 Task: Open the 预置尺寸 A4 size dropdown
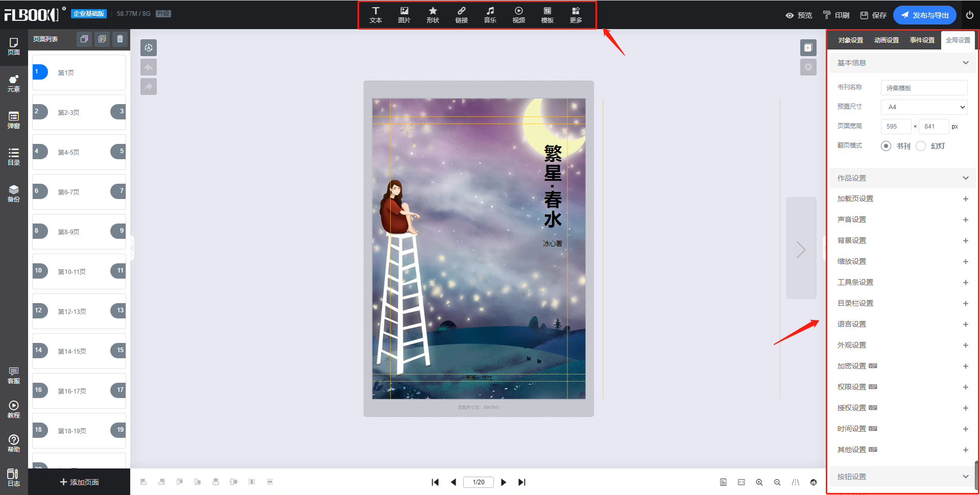pyautogui.click(x=924, y=107)
